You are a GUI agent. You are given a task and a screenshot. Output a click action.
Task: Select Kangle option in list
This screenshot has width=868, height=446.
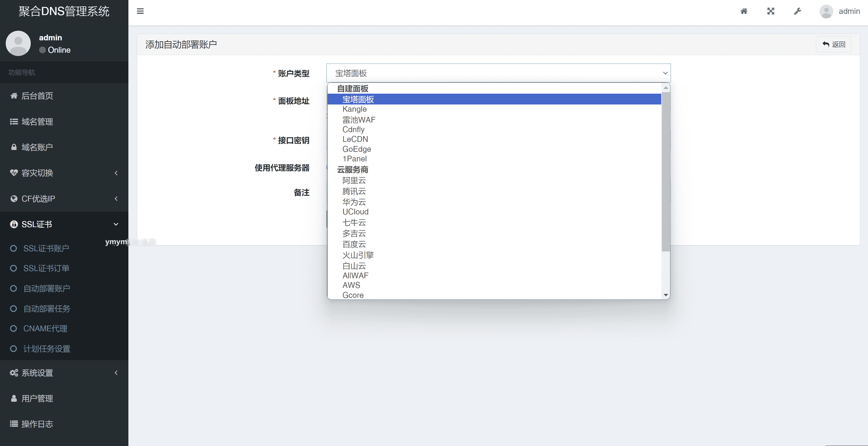tap(494, 109)
